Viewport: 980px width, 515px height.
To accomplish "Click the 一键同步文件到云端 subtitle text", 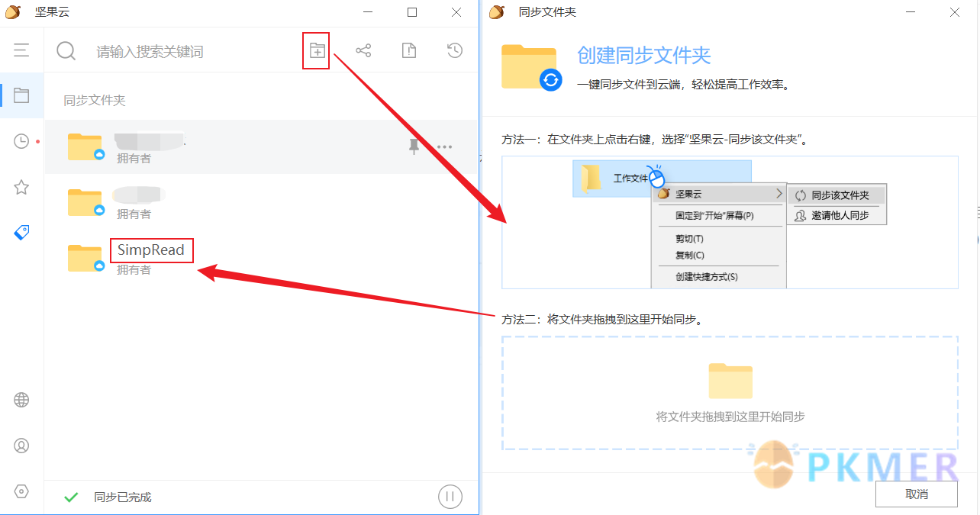I will point(685,85).
